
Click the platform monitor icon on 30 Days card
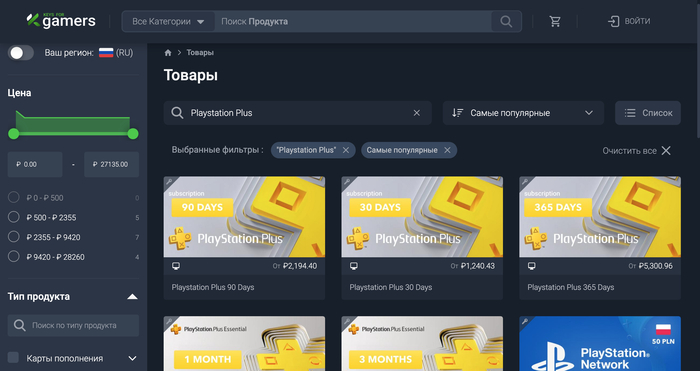click(x=354, y=266)
